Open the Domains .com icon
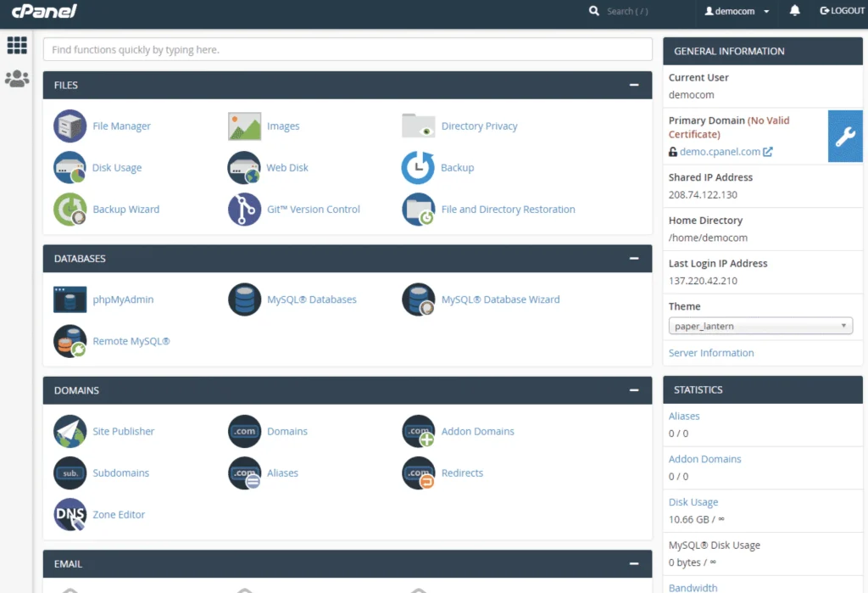 pos(244,431)
